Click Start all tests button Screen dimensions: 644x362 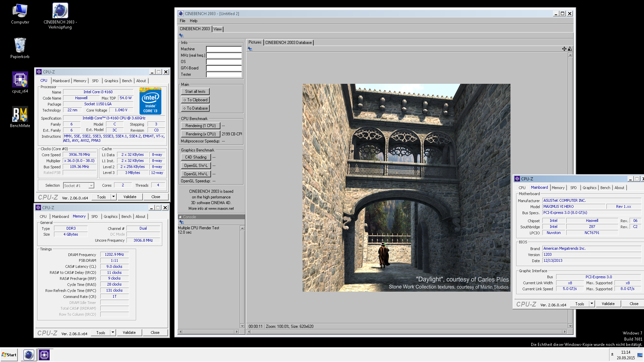(x=195, y=92)
